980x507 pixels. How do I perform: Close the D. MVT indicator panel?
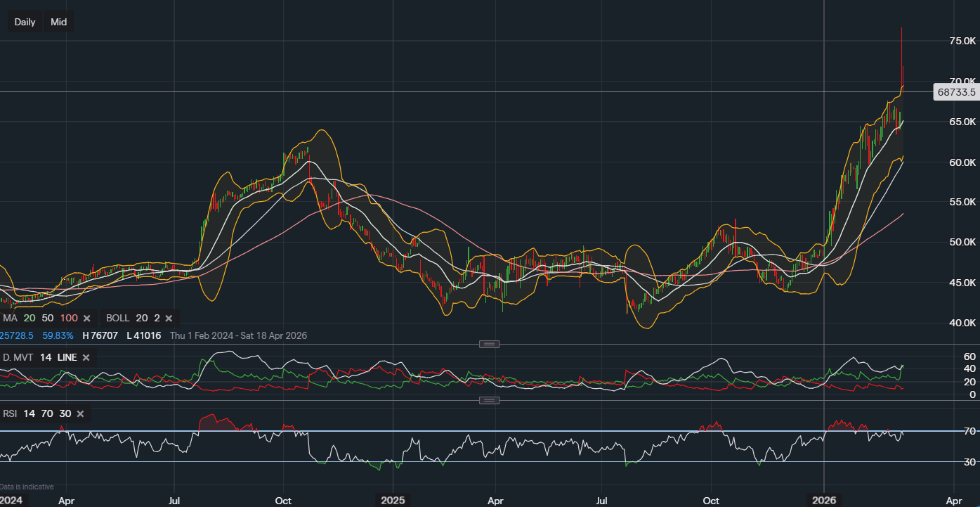tap(86, 358)
